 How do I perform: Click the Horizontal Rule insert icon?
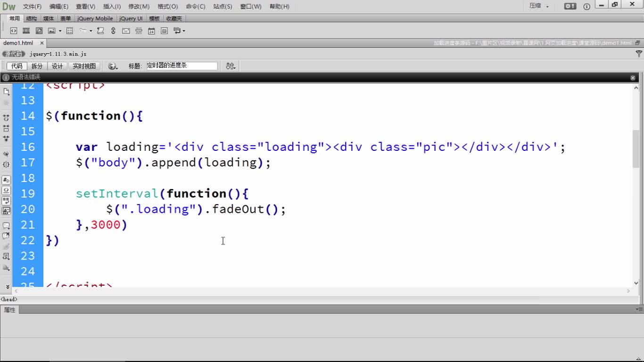pyautogui.click(x=139, y=31)
